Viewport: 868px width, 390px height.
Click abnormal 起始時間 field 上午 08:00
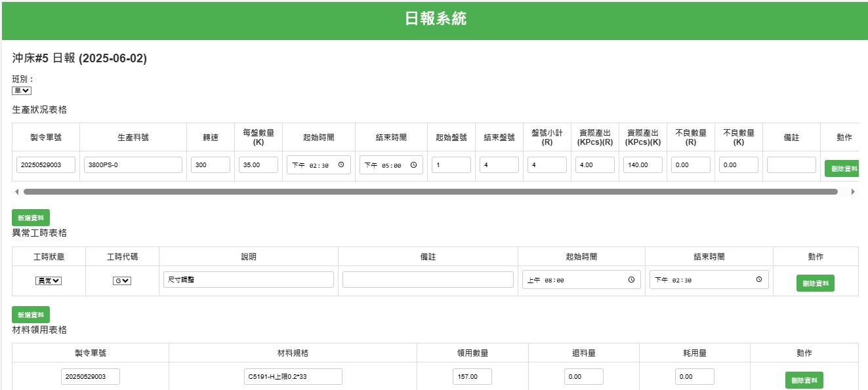[581, 280]
